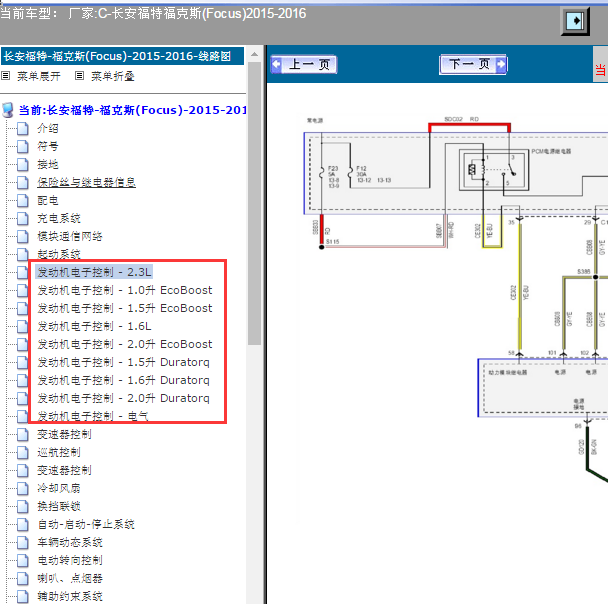Select 发动机电子控制 - 2.3L
This screenshot has width=608, height=604.
coord(94,272)
